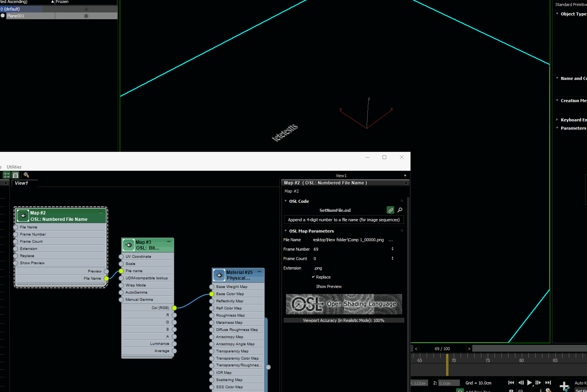
Task: Toggle the frozen snowflake icon for Plane001
Action: (x=86, y=15)
